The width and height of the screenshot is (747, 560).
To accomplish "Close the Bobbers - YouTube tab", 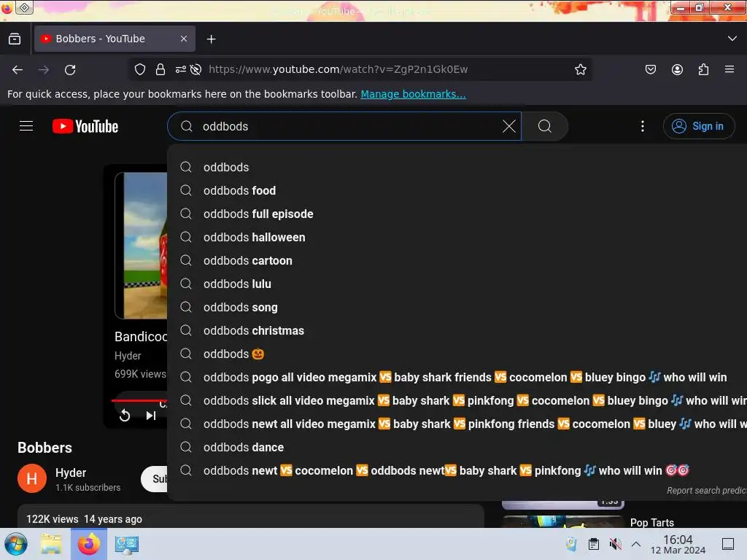I will click(x=184, y=39).
